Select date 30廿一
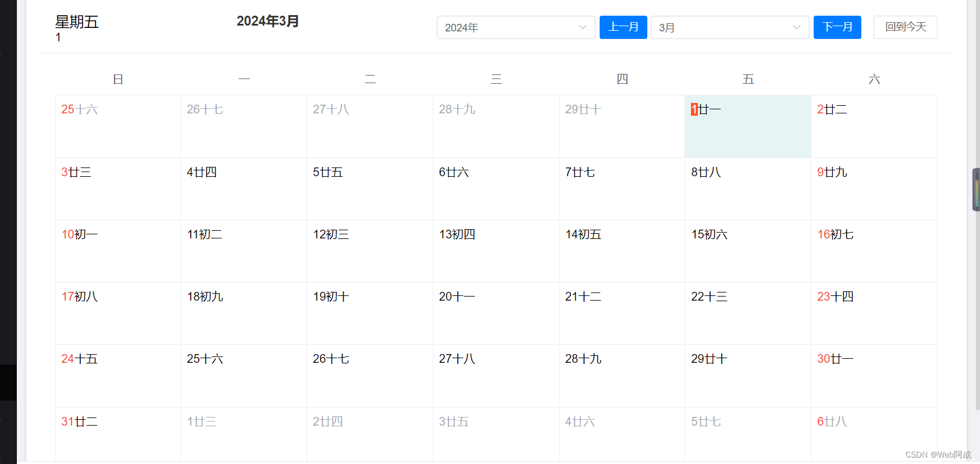980x464 pixels. (874, 376)
